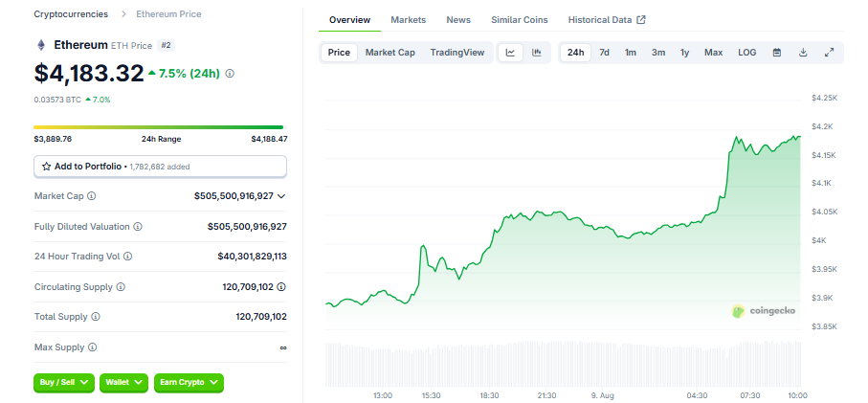Go to Cryptocurrencies breadcrumb link
This screenshot has width=868, height=403.
71,13
